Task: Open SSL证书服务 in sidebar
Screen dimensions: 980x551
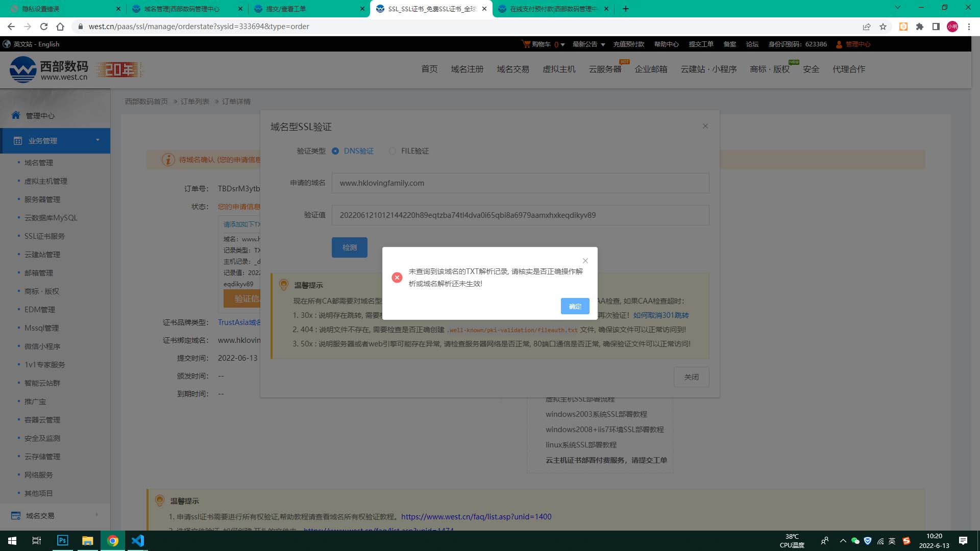Action: [44, 236]
